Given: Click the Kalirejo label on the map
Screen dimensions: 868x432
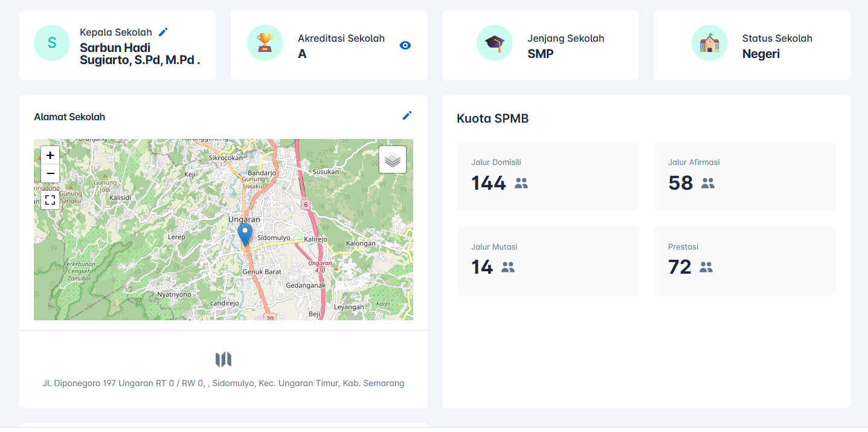Looking at the screenshot, I should pos(315,239).
